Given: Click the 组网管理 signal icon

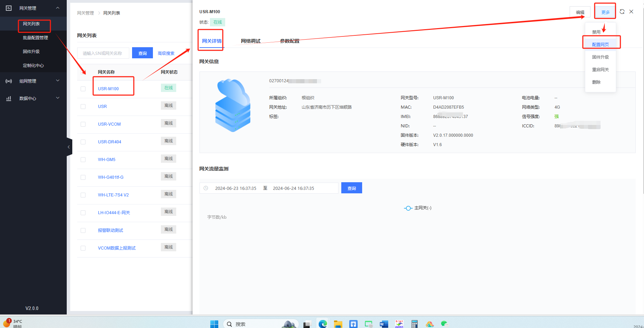Looking at the screenshot, I should pyautogui.click(x=9, y=81).
